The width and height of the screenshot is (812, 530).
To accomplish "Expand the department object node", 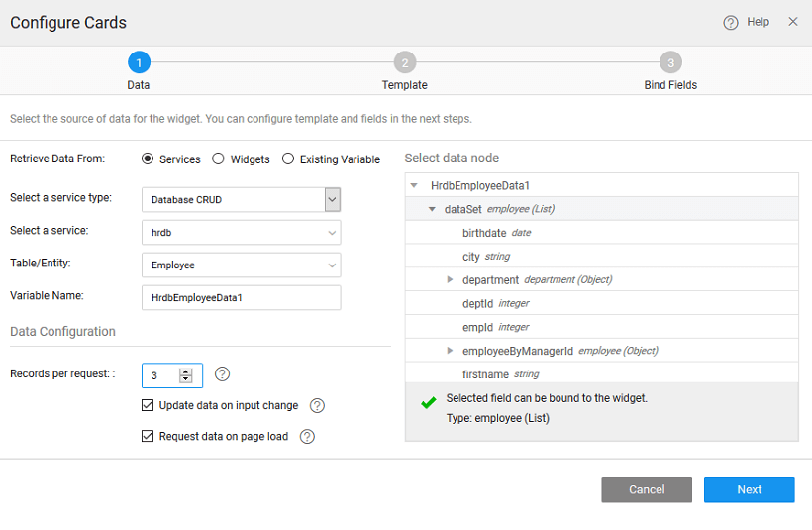I will click(x=451, y=280).
